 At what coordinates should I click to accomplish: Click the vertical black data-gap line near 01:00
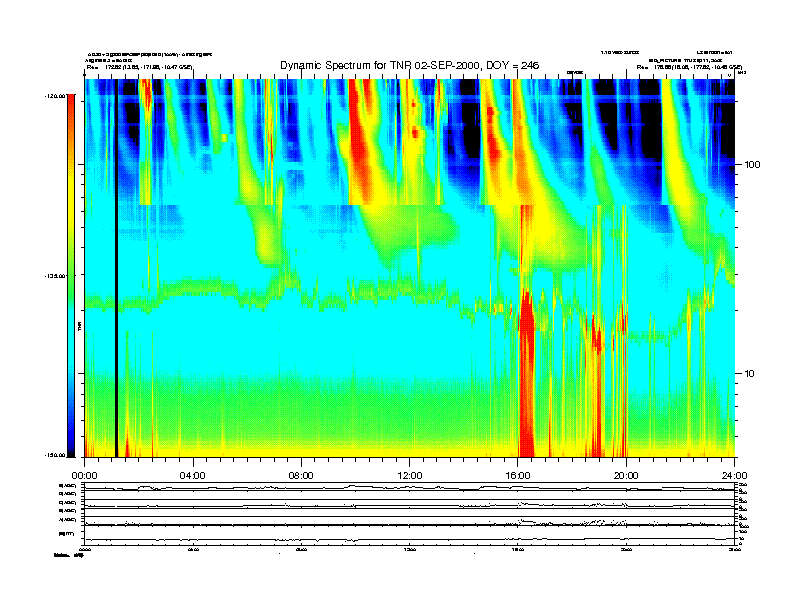[116, 268]
